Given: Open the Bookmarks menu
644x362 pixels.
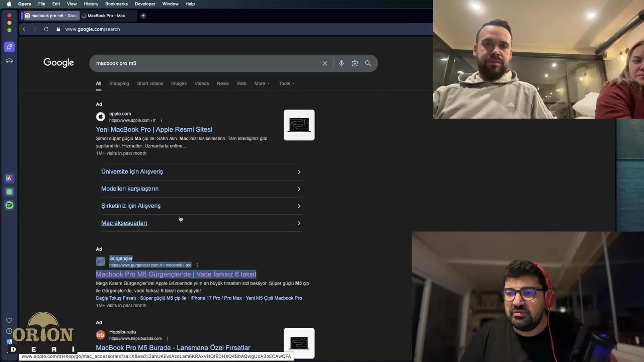Looking at the screenshot, I should pyautogui.click(x=116, y=4).
